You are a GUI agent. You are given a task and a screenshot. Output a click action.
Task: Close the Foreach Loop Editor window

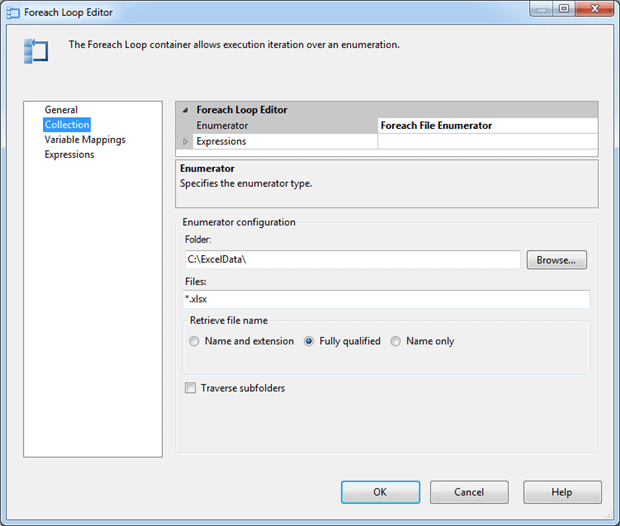(x=594, y=9)
